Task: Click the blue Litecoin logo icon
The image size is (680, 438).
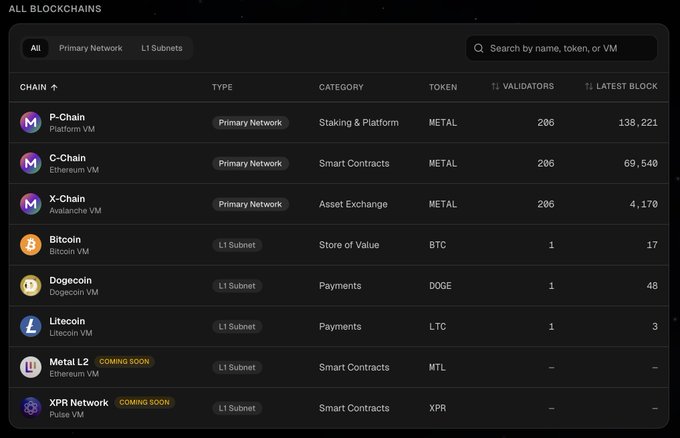Action: coord(31,326)
